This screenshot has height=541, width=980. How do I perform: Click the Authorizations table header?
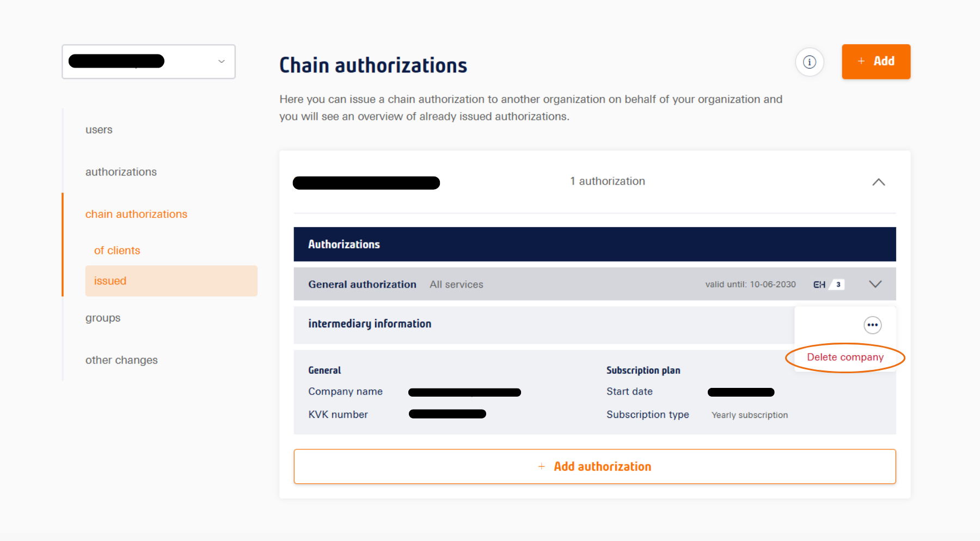344,245
